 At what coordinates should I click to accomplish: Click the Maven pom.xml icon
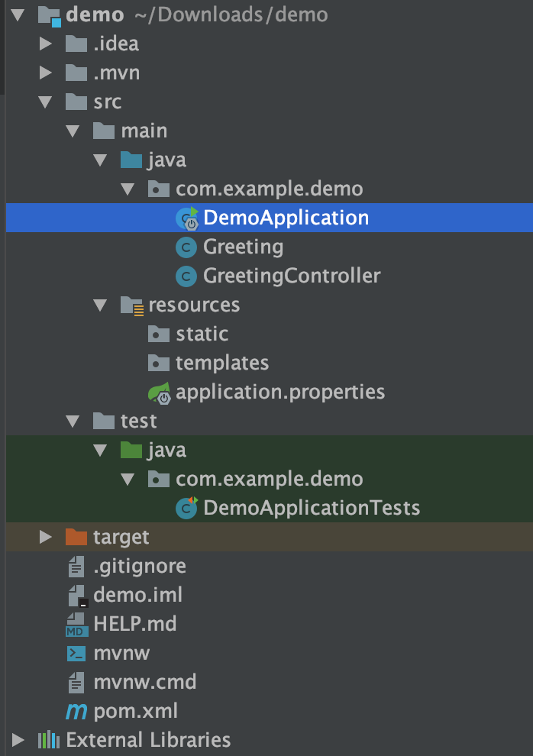coord(76,711)
